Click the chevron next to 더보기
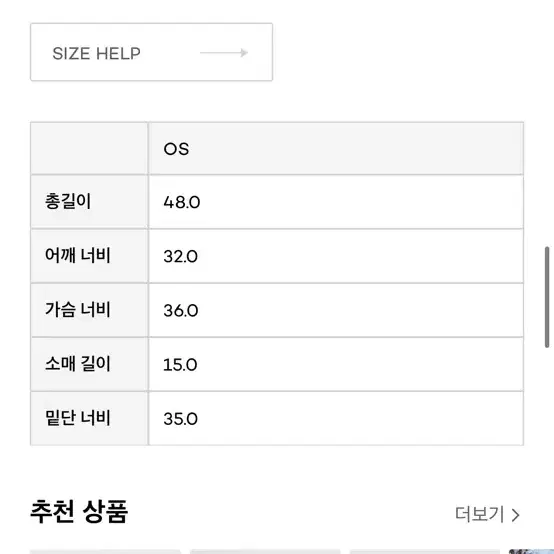 pos(515,515)
